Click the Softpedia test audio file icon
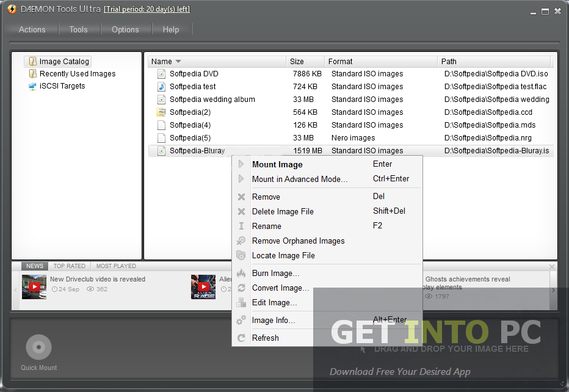The image size is (569, 392). tap(162, 87)
